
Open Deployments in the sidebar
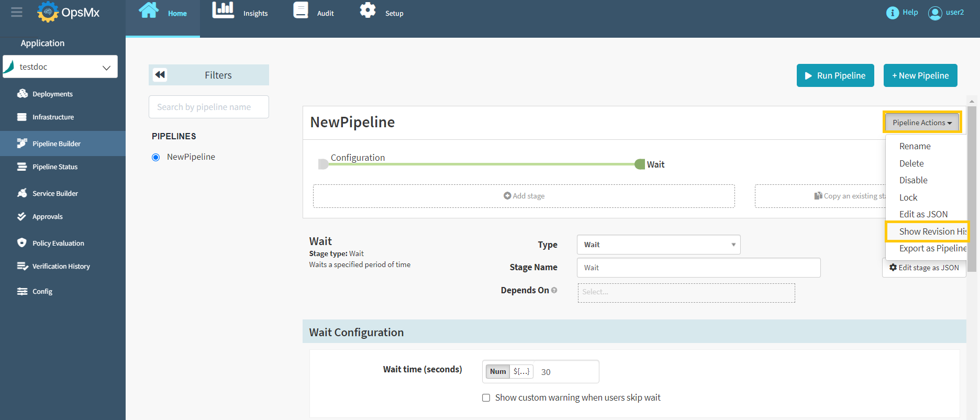click(x=52, y=94)
